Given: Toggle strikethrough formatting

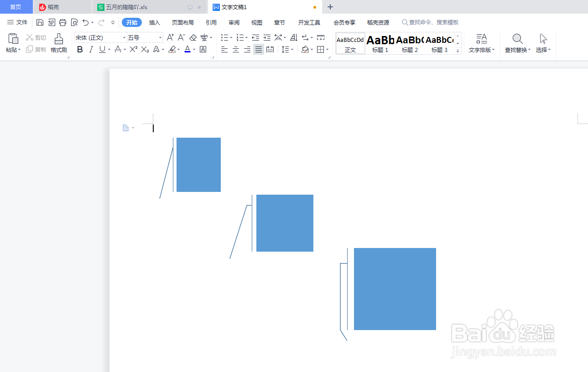Looking at the screenshot, I should pos(118,49).
